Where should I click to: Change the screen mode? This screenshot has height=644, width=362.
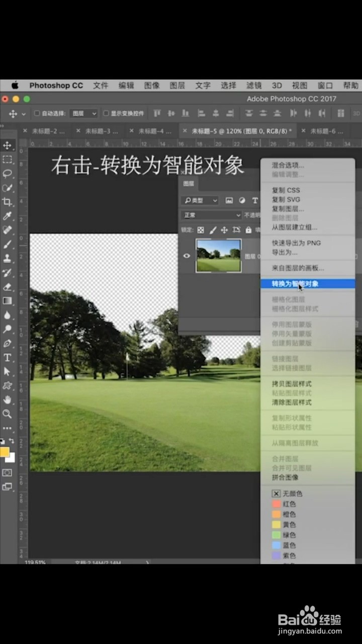tap(7, 487)
